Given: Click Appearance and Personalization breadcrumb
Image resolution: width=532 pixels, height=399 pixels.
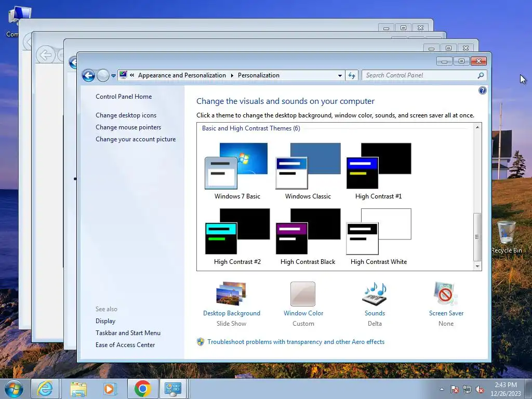Looking at the screenshot, I should point(182,75).
